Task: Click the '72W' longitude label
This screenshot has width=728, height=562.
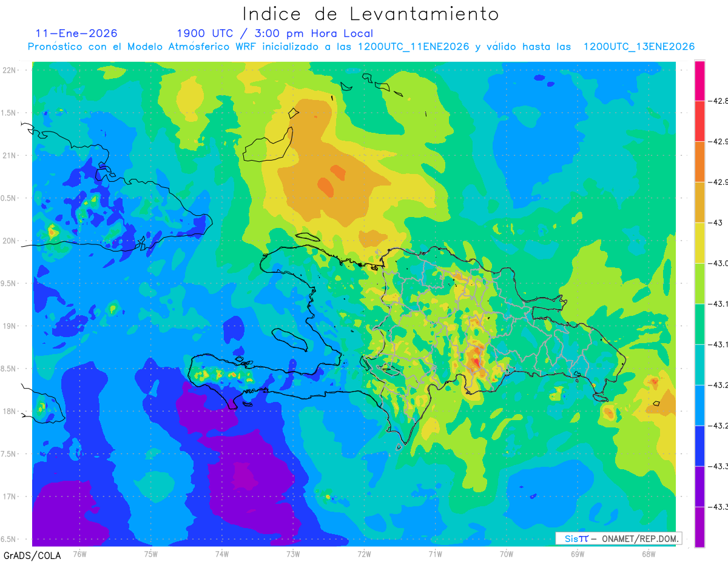Action: [x=364, y=554]
